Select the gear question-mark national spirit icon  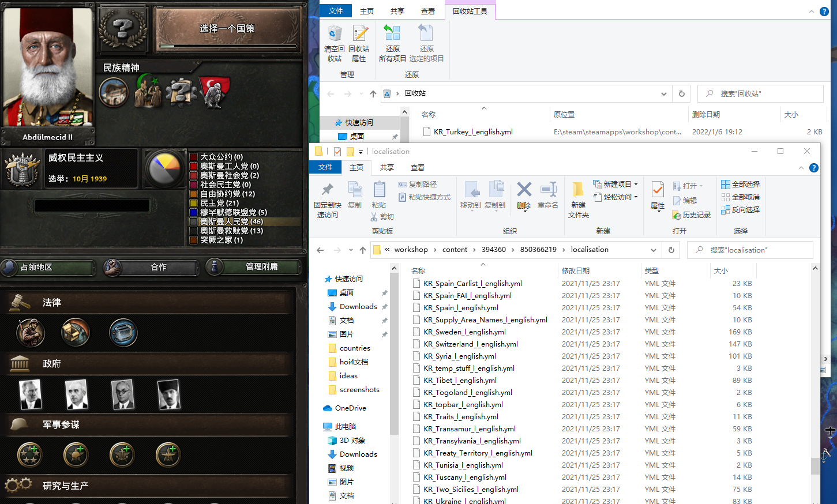[181, 92]
